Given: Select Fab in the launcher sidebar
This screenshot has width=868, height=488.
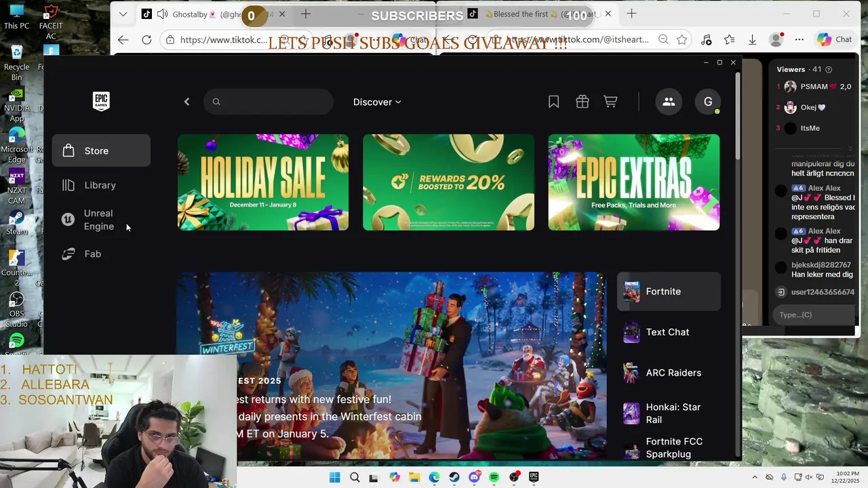Looking at the screenshot, I should click(101, 254).
